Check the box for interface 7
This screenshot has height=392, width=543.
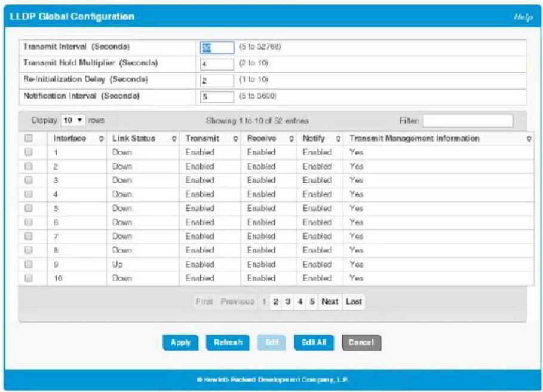29,236
